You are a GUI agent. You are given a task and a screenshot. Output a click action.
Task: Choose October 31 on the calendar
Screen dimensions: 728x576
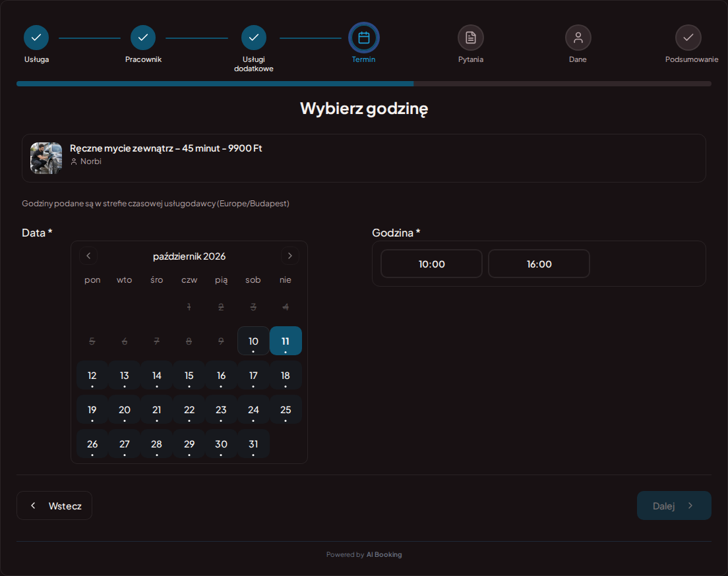253,444
